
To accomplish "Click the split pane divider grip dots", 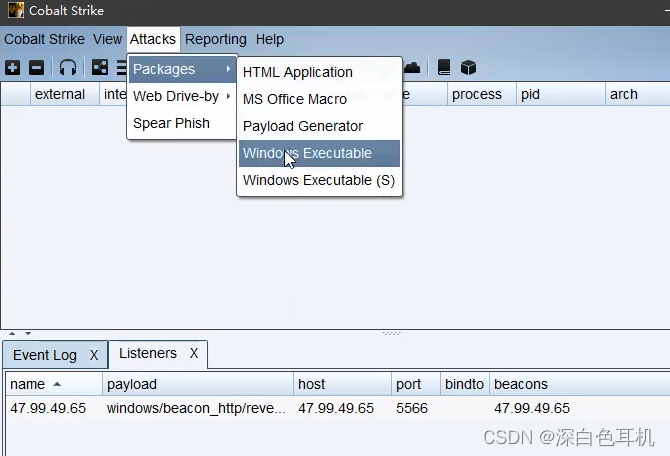I will 391,333.
